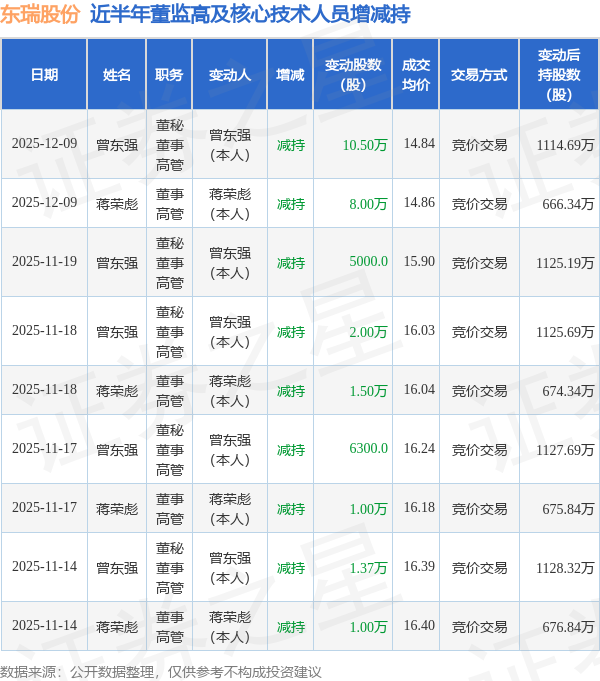The height and width of the screenshot is (681, 600).
Task: Click the 近半年董监高及核心技术人员增减持 heading
Action: (250, 14)
